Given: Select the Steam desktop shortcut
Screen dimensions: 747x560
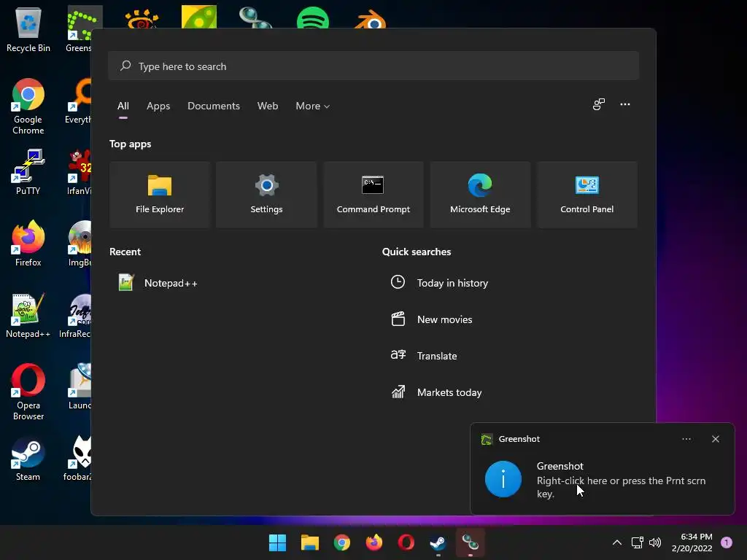Looking at the screenshot, I should point(28,459).
